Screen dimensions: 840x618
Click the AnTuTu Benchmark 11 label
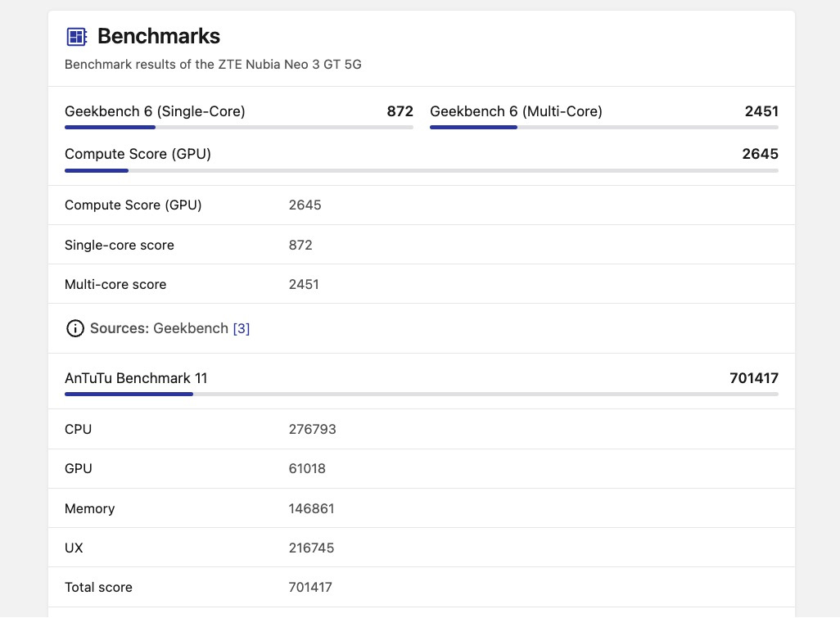coord(136,378)
